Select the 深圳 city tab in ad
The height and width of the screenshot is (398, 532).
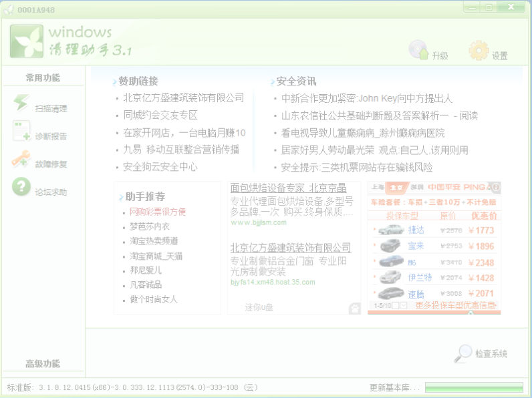point(417,187)
